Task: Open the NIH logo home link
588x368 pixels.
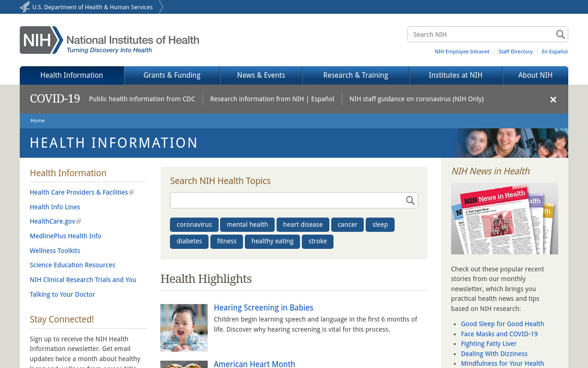Action: pyautogui.click(x=109, y=40)
